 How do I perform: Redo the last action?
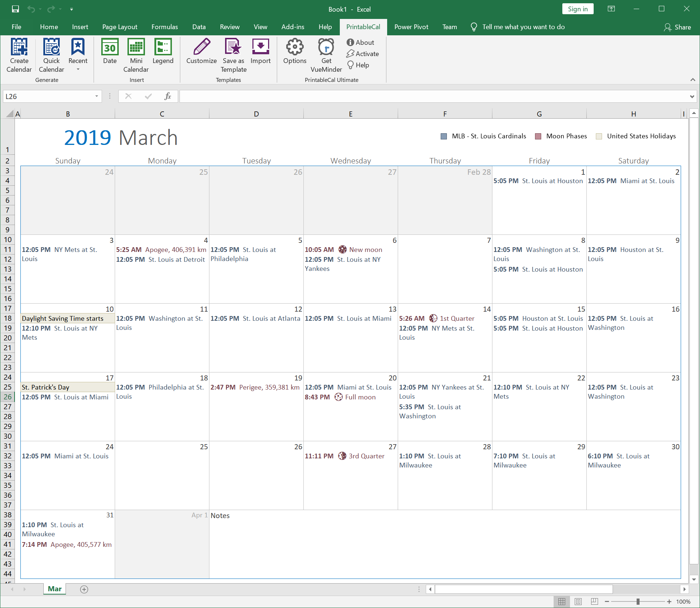tap(51, 9)
